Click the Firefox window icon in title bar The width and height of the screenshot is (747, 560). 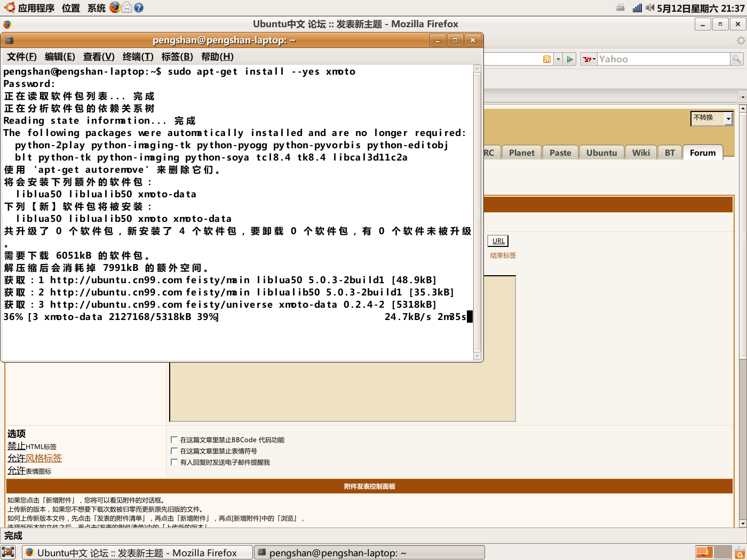(x=7, y=24)
